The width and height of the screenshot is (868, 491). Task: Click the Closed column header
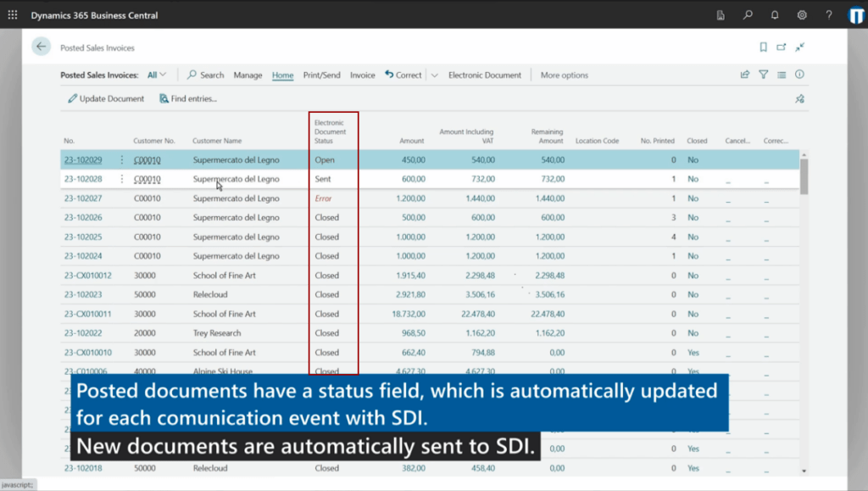click(697, 141)
